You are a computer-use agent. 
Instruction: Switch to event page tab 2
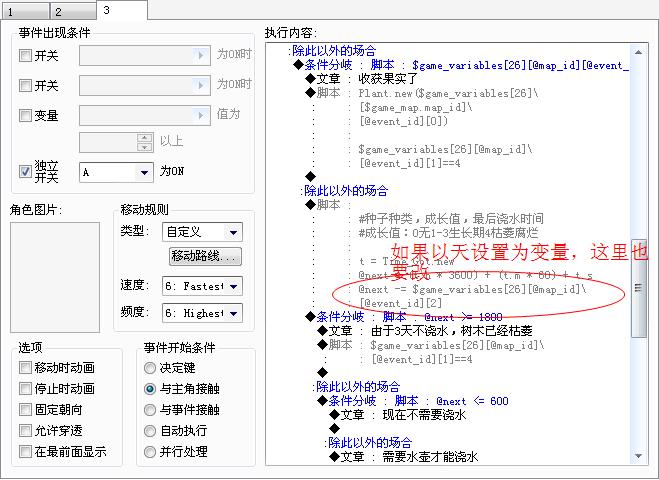(x=73, y=11)
